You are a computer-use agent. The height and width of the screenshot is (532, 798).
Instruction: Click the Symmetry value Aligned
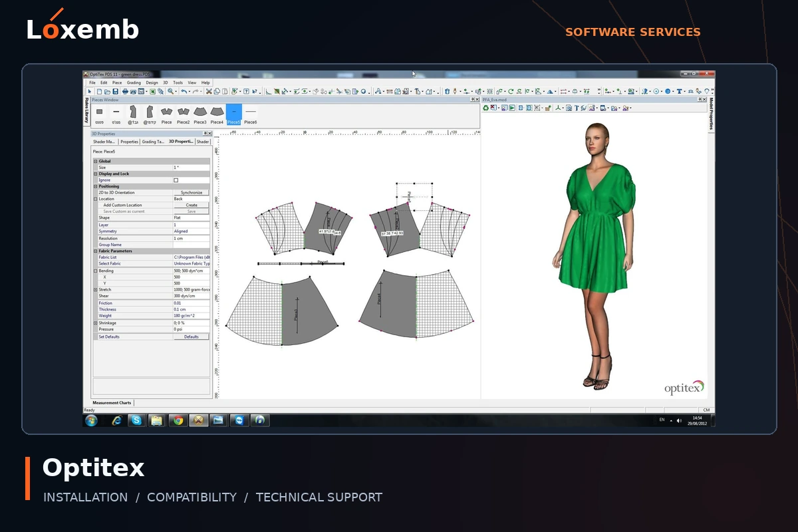pyautogui.click(x=192, y=231)
